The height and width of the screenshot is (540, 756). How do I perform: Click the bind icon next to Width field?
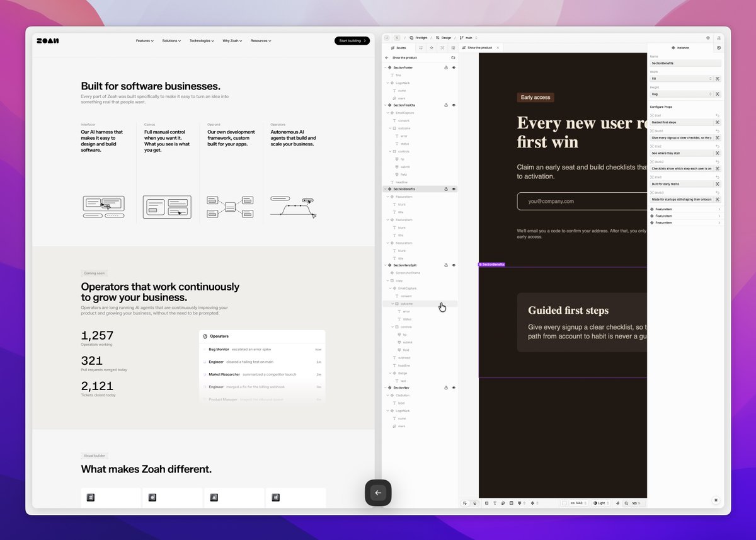(x=718, y=78)
